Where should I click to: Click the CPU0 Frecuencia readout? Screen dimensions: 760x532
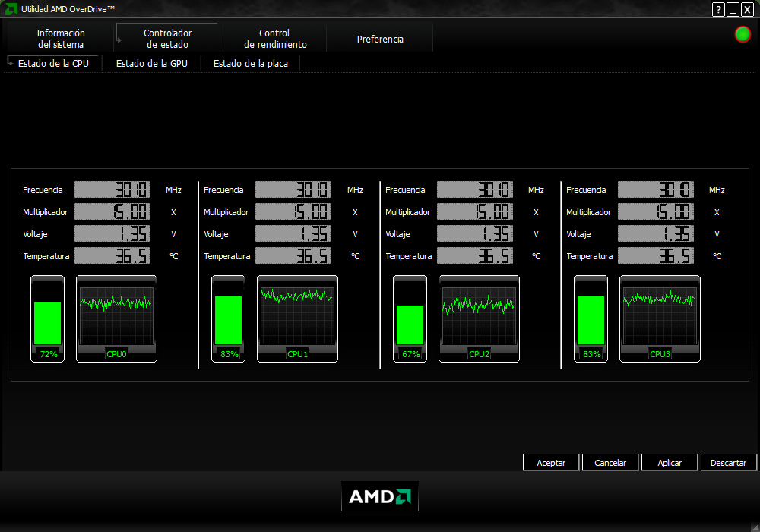[112, 190]
